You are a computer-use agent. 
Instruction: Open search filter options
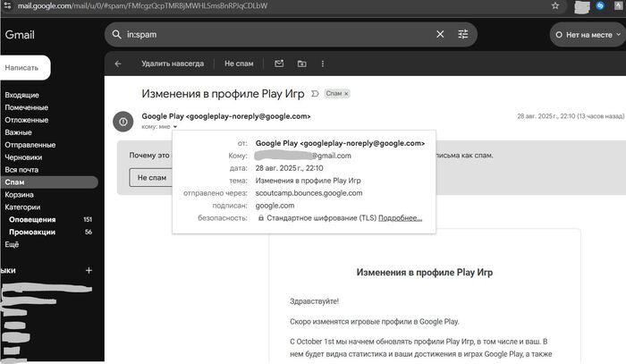(463, 34)
